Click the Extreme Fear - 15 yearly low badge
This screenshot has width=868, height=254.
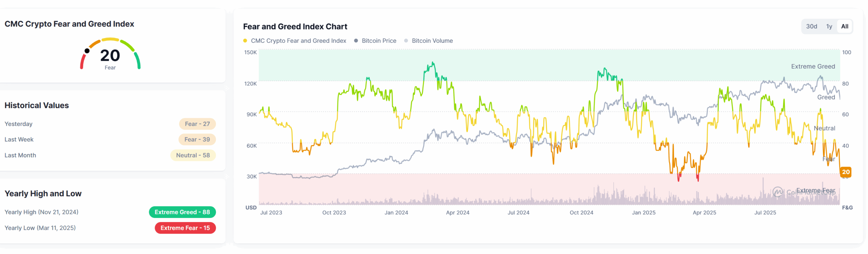(x=185, y=228)
